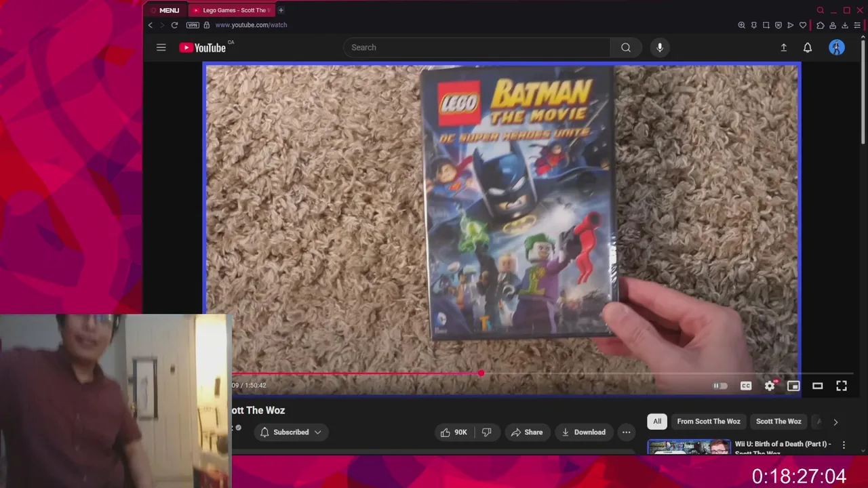The height and width of the screenshot is (488, 868).
Task: Switch to theater mode
Action: pyautogui.click(x=818, y=386)
